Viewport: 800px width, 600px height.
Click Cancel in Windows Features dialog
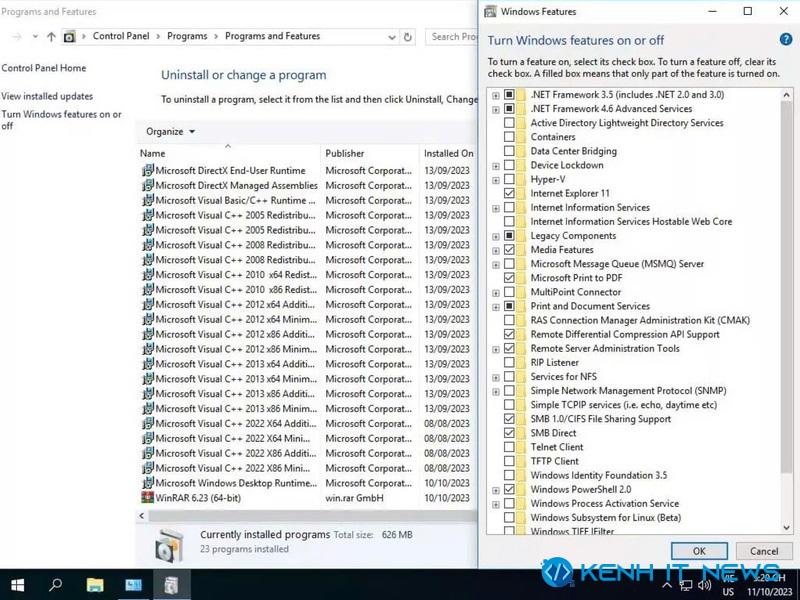coord(764,551)
